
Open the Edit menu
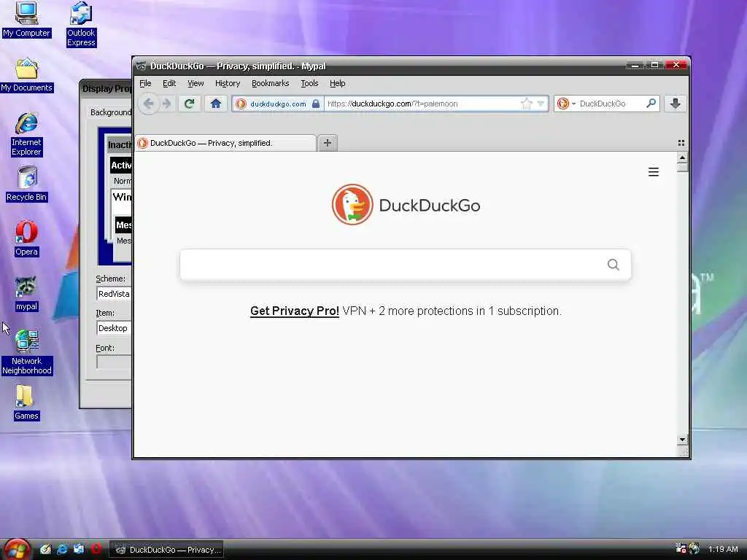click(x=169, y=83)
